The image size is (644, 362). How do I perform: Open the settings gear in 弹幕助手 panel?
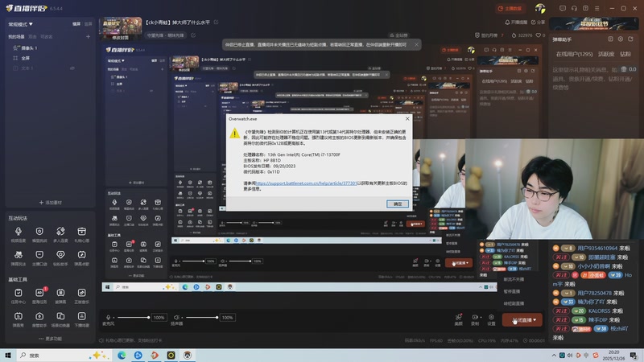coord(621,39)
